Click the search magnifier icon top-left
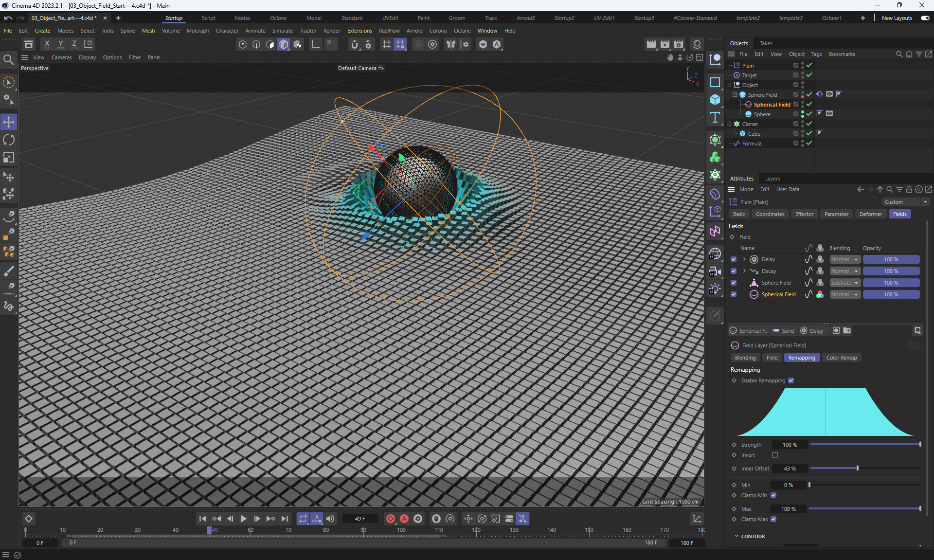The width and height of the screenshot is (934, 560). (x=8, y=60)
